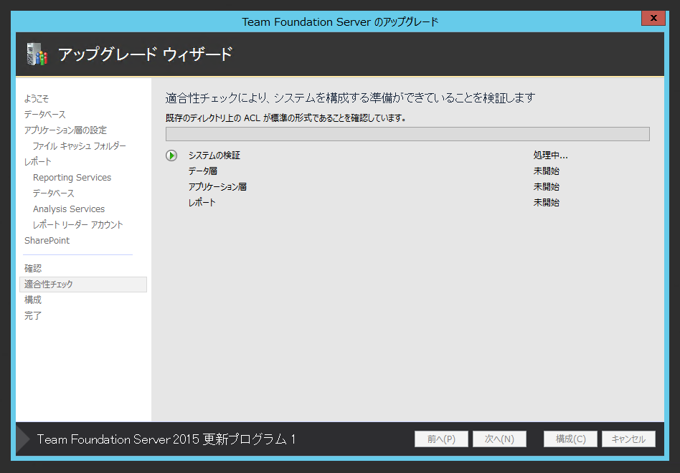Select レポート step in the sidebar
The width and height of the screenshot is (680, 473).
click(x=38, y=162)
